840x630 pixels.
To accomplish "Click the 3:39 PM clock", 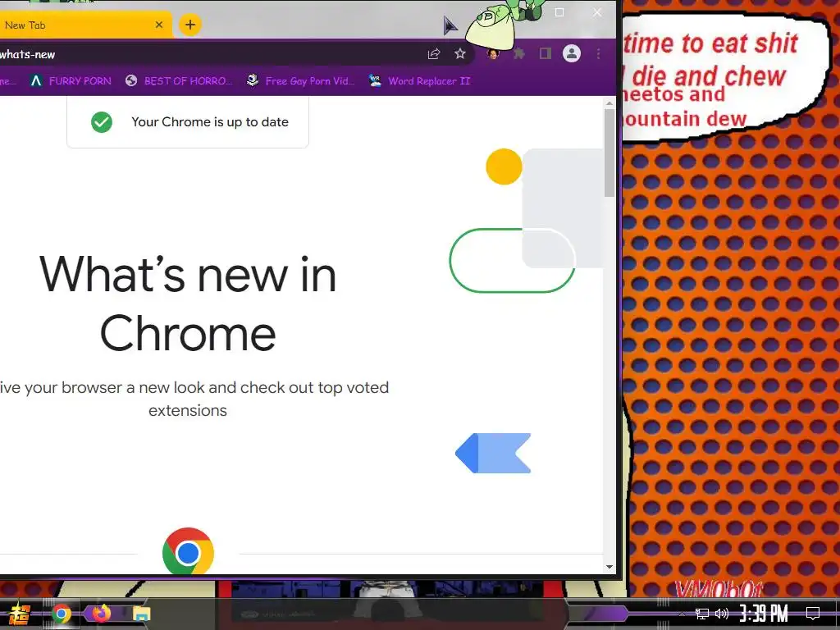I will (x=764, y=614).
